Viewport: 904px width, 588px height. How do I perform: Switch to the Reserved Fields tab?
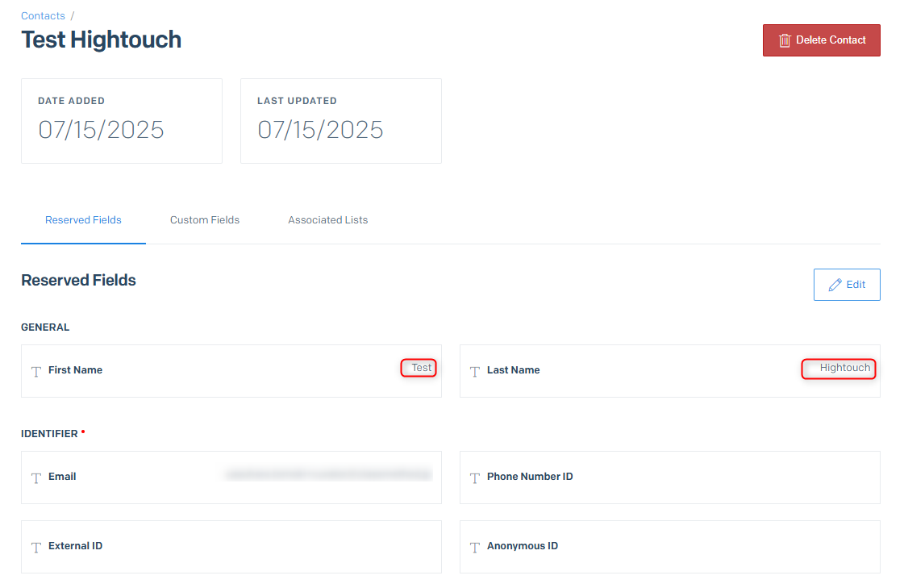click(x=83, y=219)
